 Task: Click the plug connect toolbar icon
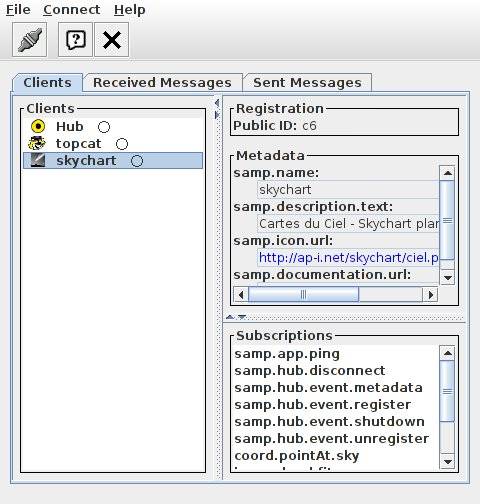(x=29, y=40)
